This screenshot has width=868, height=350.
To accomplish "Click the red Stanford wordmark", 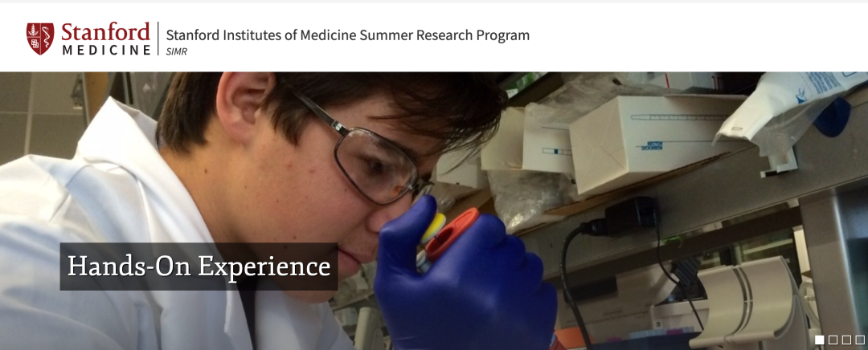I will pyautogui.click(x=106, y=32).
